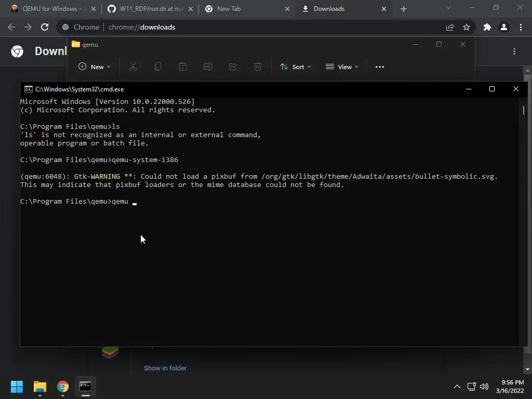Image resolution: width=532 pixels, height=399 pixels.
Task: Click cmd.exe title bar icon
Action: click(x=29, y=89)
